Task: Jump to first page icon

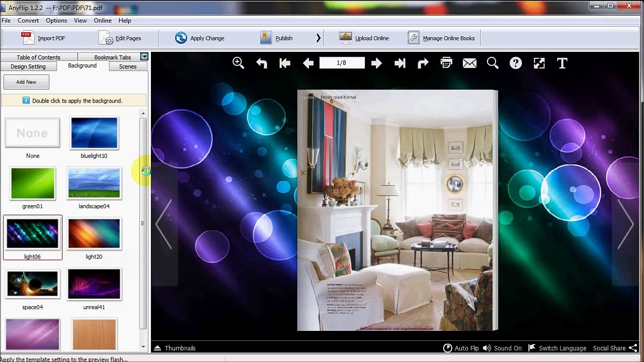Action: (x=285, y=63)
